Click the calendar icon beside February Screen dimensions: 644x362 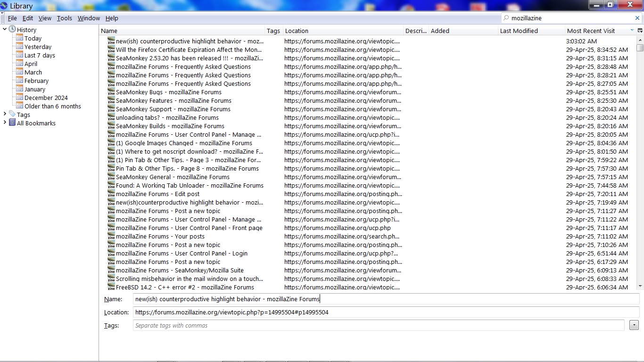click(19, 80)
